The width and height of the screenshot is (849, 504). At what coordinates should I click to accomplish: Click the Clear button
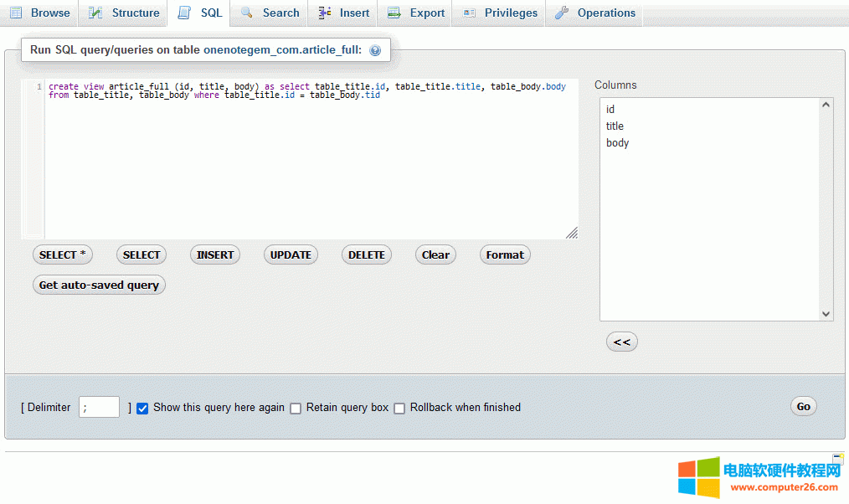pyautogui.click(x=435, y=255)
